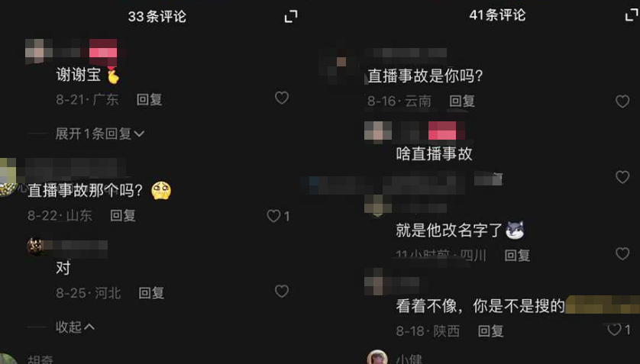Reply to the 8-16 云南 comment

tap(462, 101)
